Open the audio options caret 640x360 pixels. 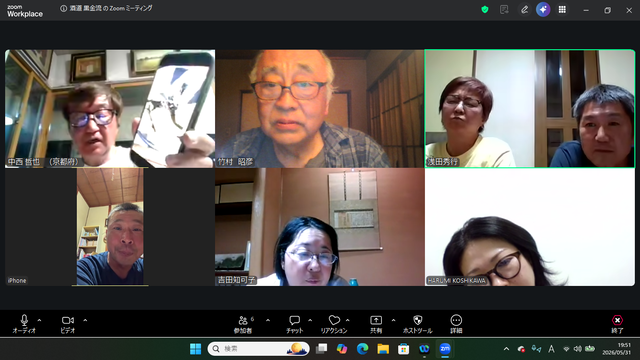(x=39, y=320)
